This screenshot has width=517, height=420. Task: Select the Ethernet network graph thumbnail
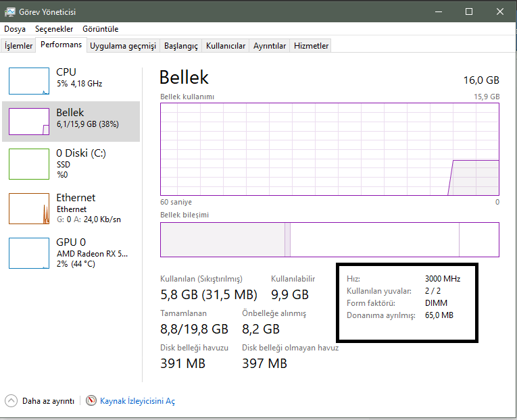tap(29, 209)
